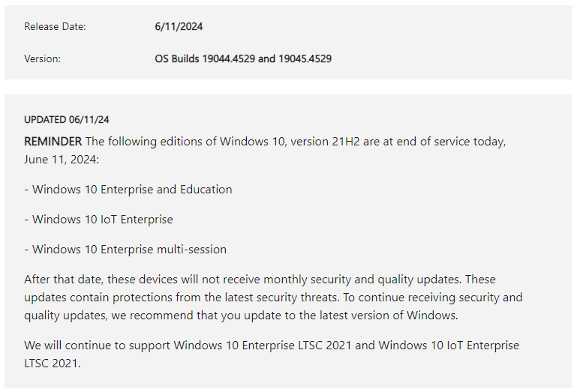Click the Version label
Screen dimensions: 583x392
coord(42,58)
